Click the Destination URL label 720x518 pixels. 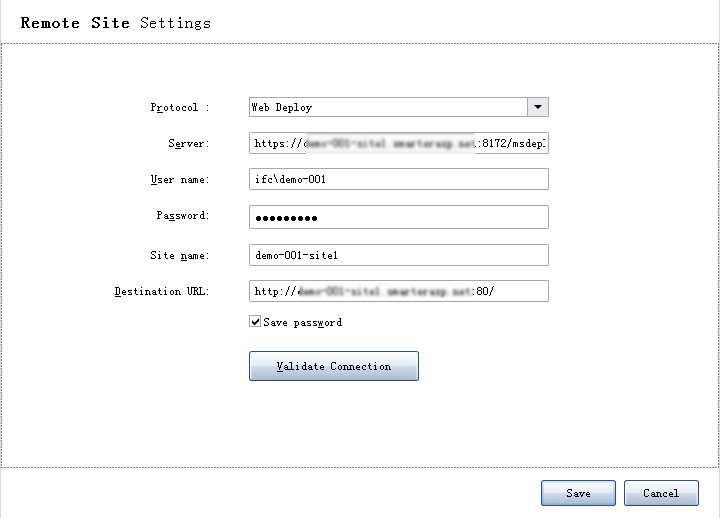161,291
